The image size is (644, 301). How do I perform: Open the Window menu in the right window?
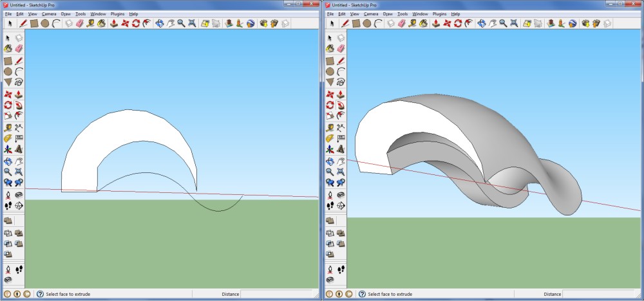tap(420, 14)
